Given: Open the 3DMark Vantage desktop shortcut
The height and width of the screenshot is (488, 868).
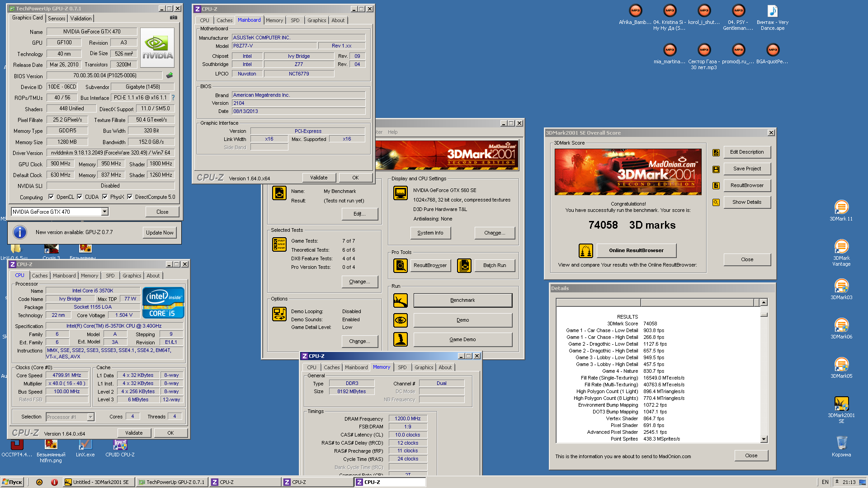Looking at the screenshot, I should (x=841, y=252).
